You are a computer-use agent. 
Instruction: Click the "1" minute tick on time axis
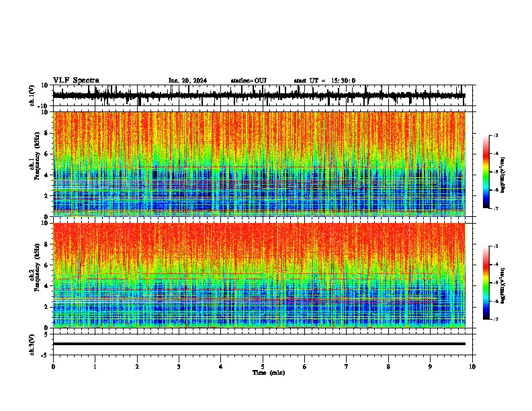point(95,367)
